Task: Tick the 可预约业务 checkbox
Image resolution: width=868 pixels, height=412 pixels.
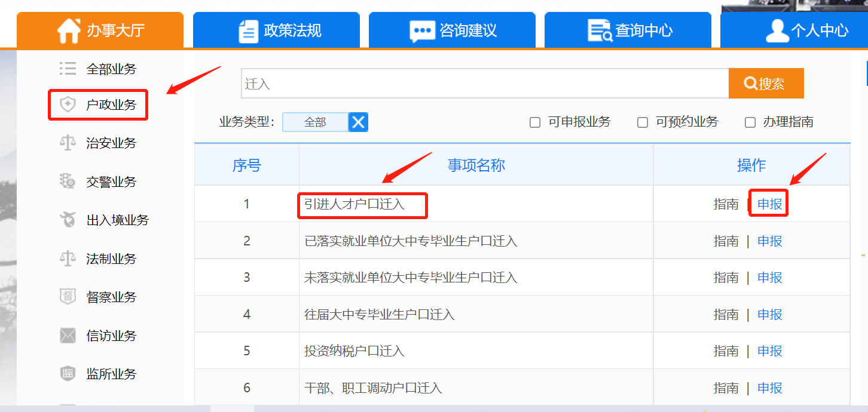Action: coord(643,122)
